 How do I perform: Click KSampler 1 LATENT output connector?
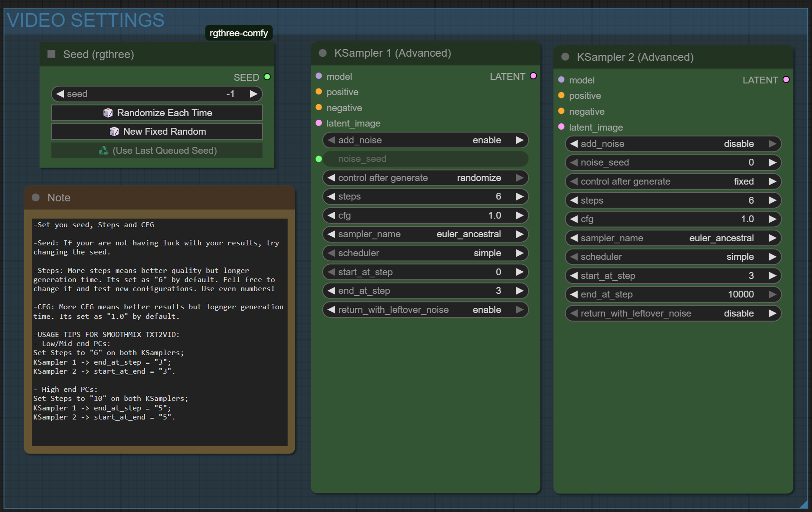click(x=533, y=76)
